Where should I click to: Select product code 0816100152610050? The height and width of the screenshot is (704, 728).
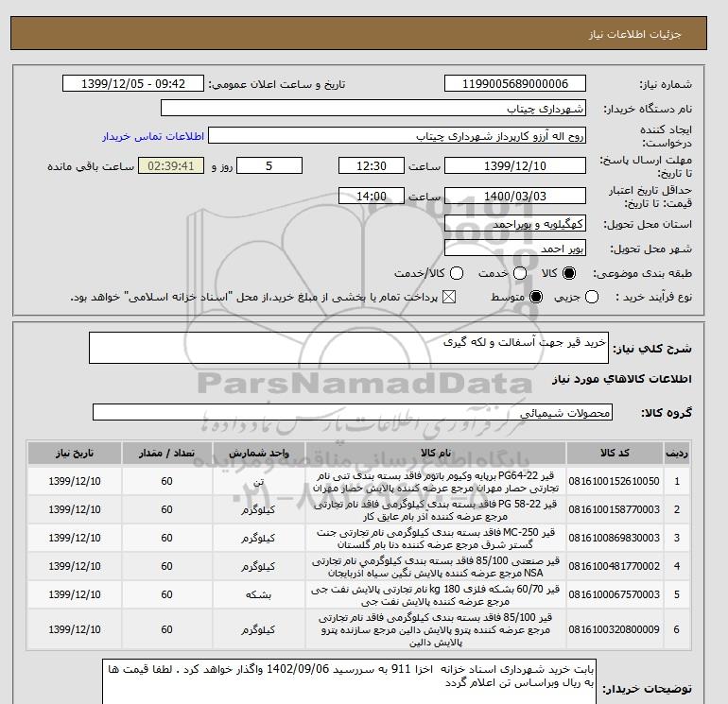(x=615, y=481)
